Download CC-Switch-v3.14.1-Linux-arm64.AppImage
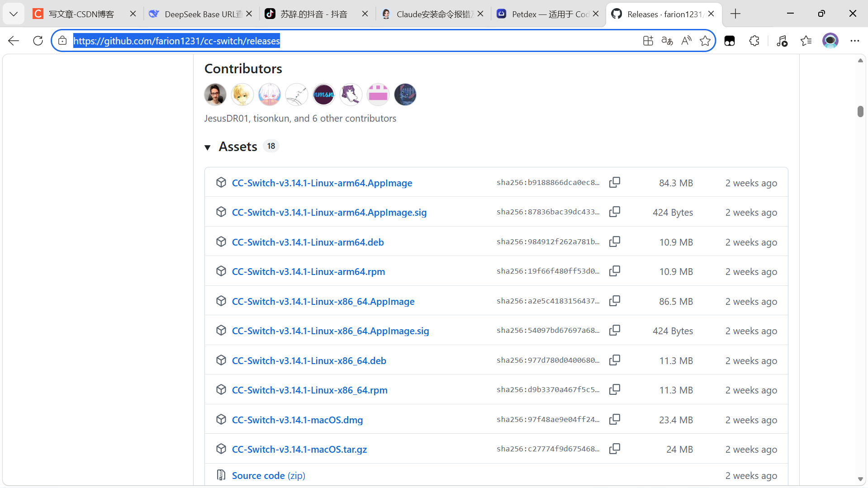The height and width of the screenshot is (488, 868). [x=322, y=183]
